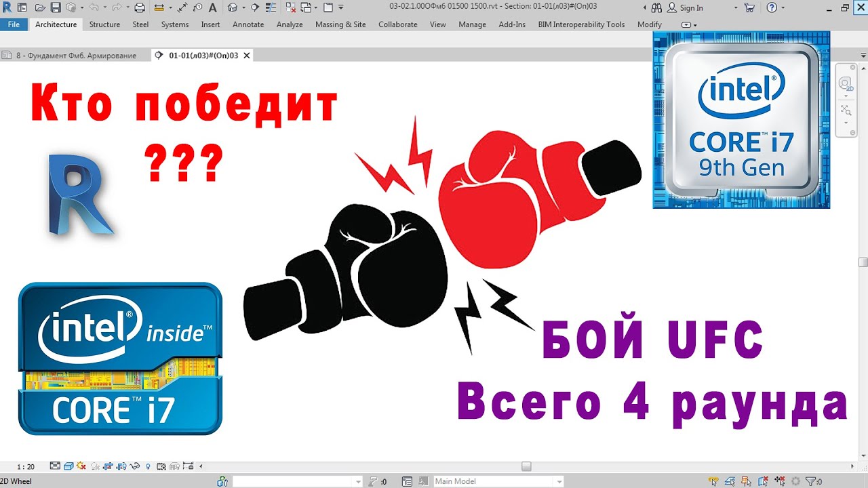
Task: Expand the Measure tool dropdown arrow
Action: 170,8
